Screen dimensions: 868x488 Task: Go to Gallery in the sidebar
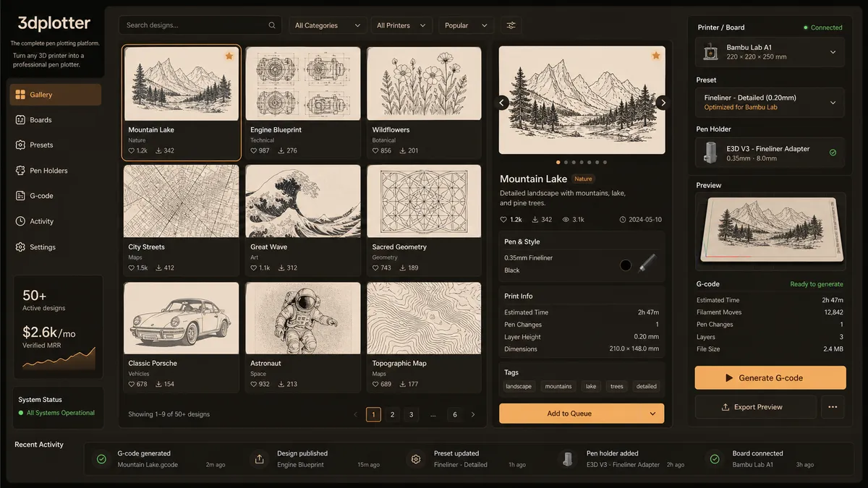tap(56, 95)
